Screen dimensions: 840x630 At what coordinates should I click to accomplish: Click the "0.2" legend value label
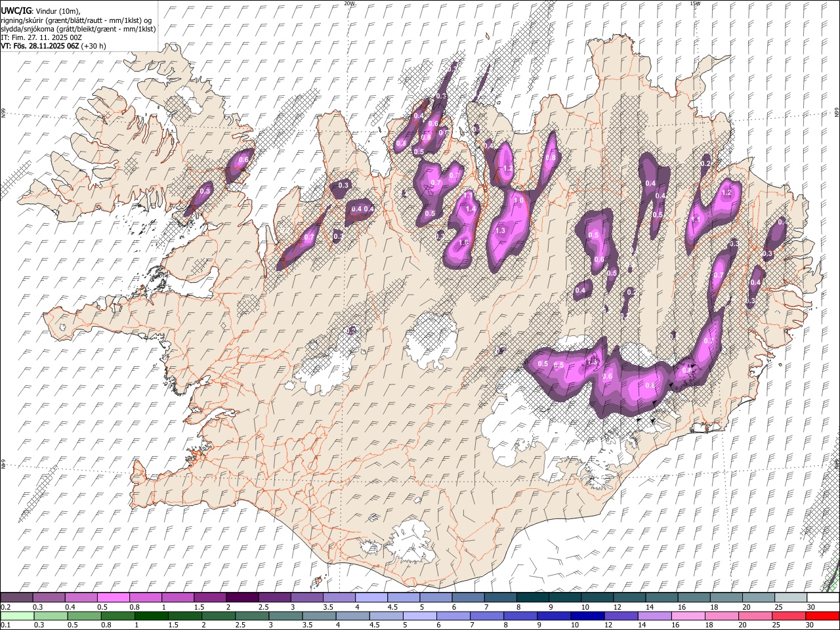click(6, 606)
